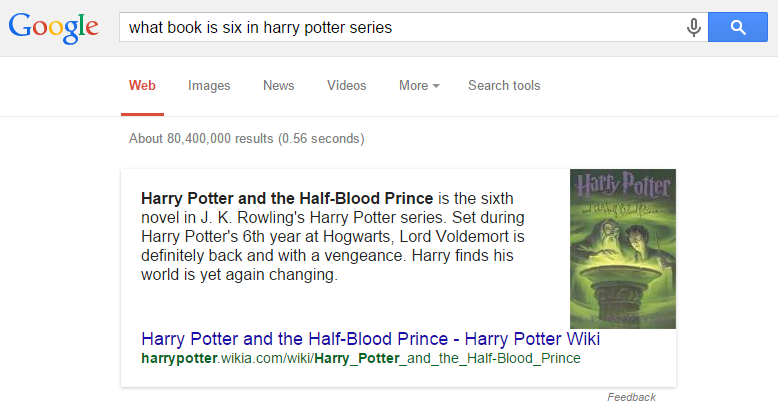
Task: Click the Google logo
Action: coord(54,28)
